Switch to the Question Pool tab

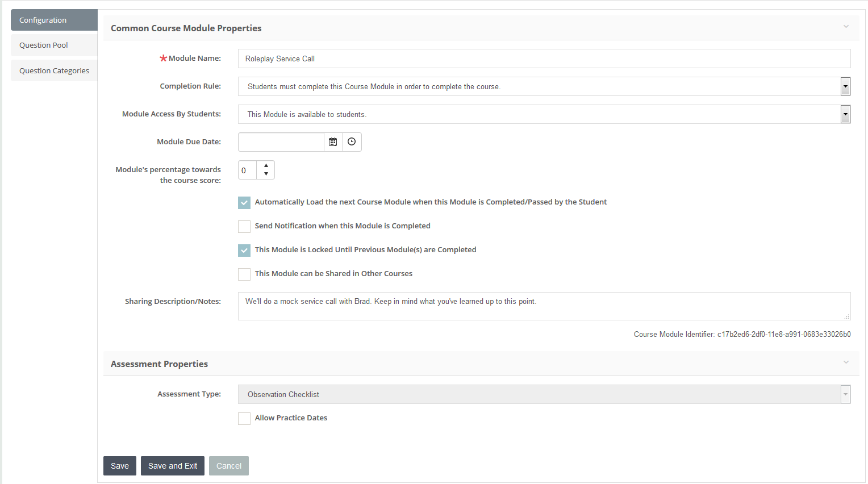pyautogui.click(x=43, y=45)
